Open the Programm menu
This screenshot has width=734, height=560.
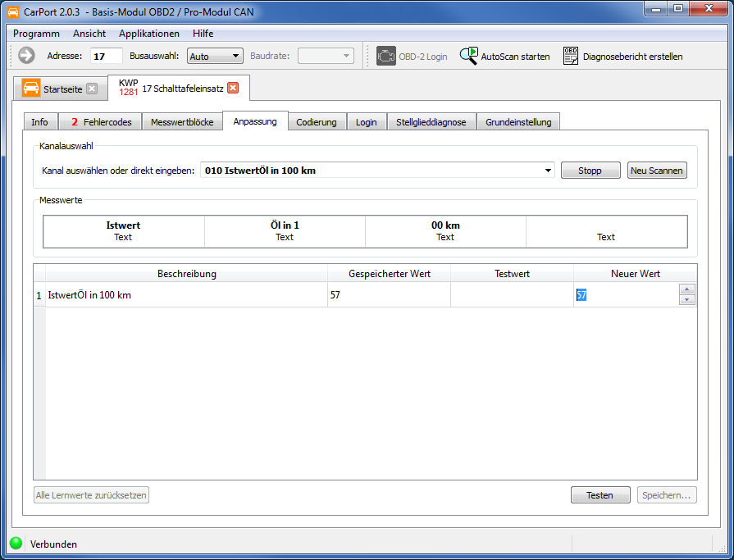(37, 34)
